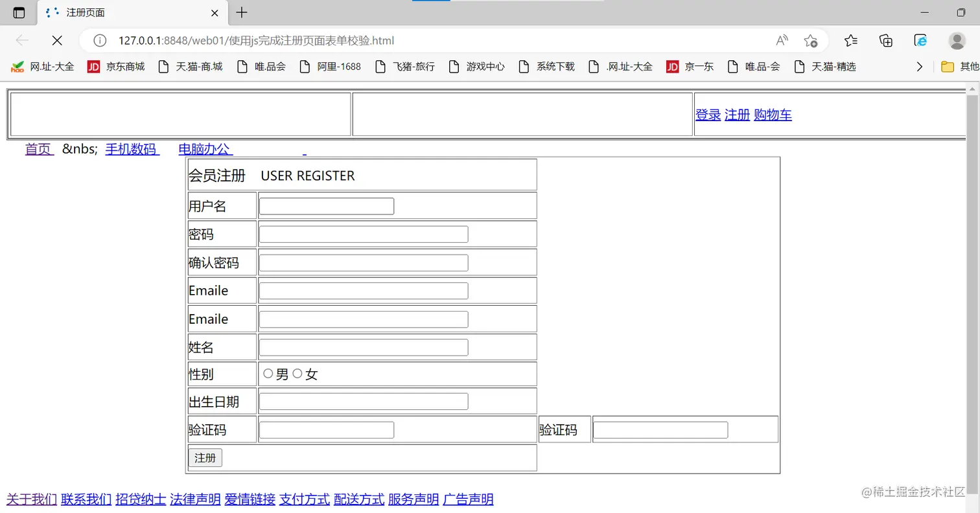Image resolution: width=980 pixels, height=513 pixels.
Task: Open the 京东商城 bookmark
Action: [116, 66]
